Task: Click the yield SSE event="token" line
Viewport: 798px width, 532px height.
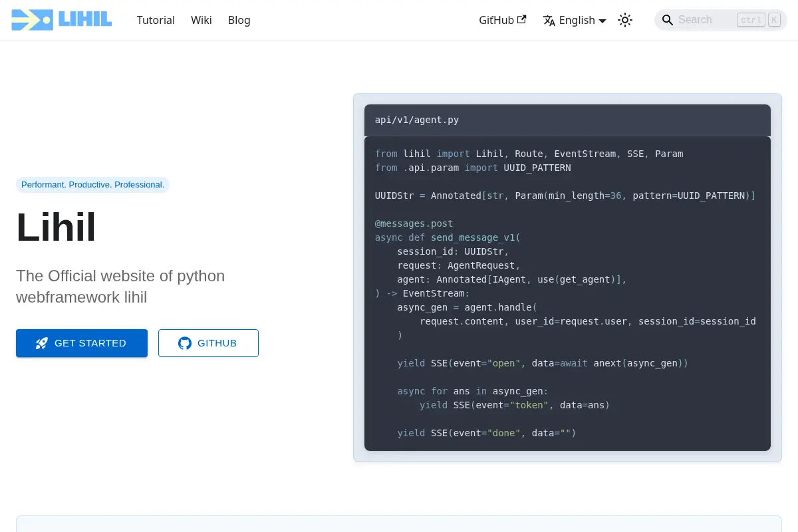Action: (515, 405)
